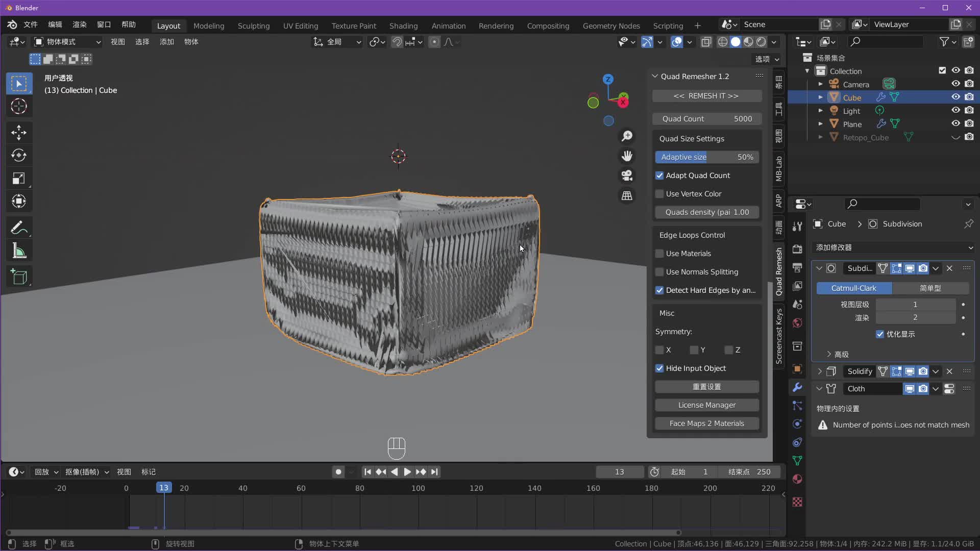Open Modifier properties wrench tab
This screenshot has height=551, width=980.
pos(797,387)
